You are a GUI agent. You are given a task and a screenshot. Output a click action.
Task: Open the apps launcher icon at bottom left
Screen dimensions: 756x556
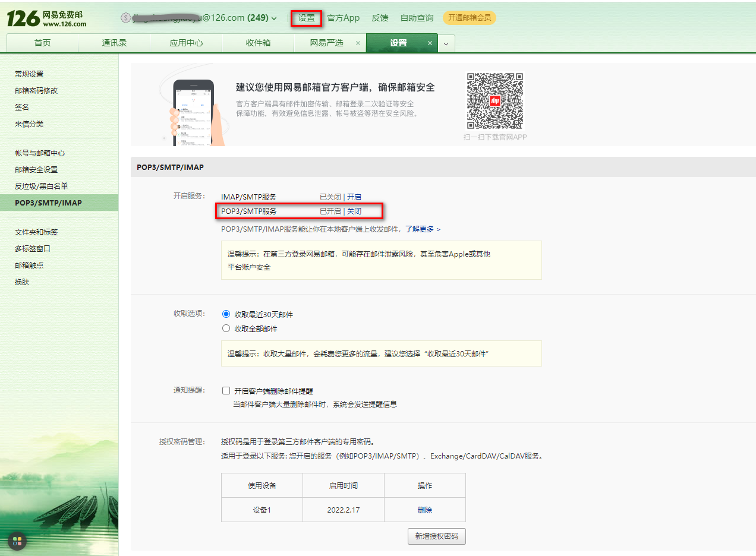point(17,541)
